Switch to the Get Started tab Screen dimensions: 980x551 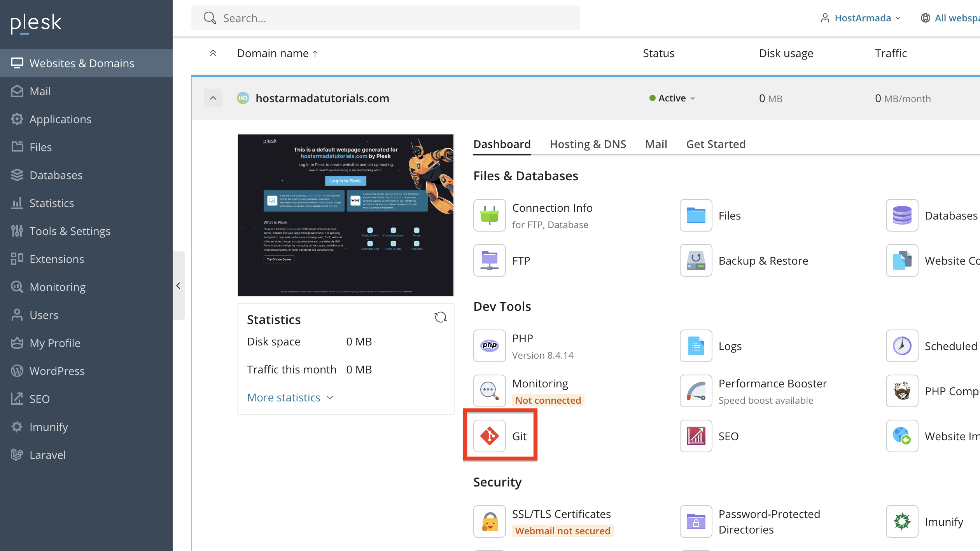715,145
